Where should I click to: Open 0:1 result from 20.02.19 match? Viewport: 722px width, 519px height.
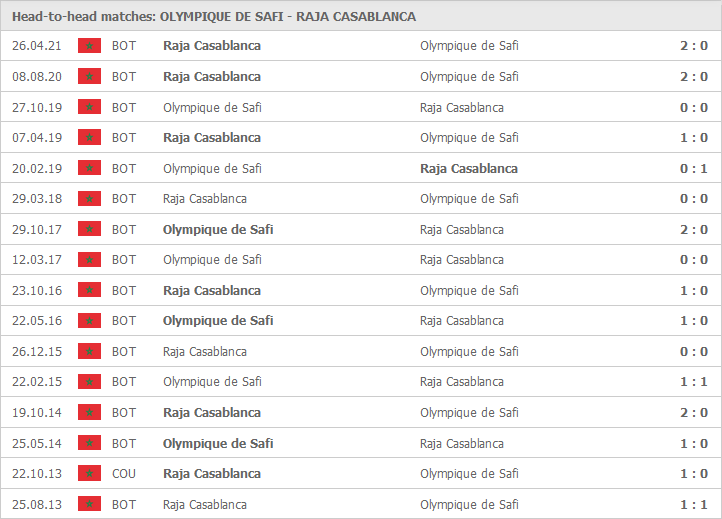[x=694, y=168]
